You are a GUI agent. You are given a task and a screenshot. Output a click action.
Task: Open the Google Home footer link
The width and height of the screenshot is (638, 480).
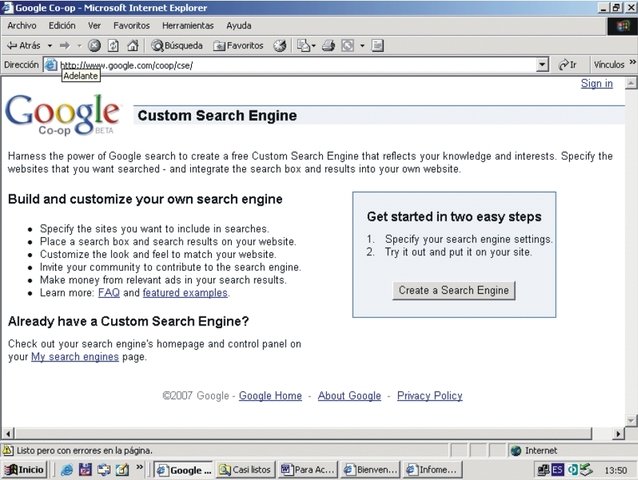pos(270,396)
